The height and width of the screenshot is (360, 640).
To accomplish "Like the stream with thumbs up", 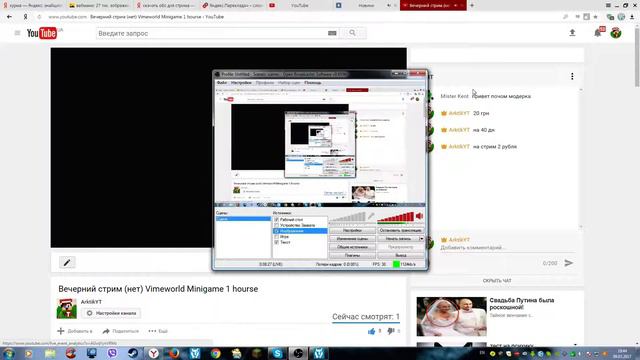I will 371,331.
